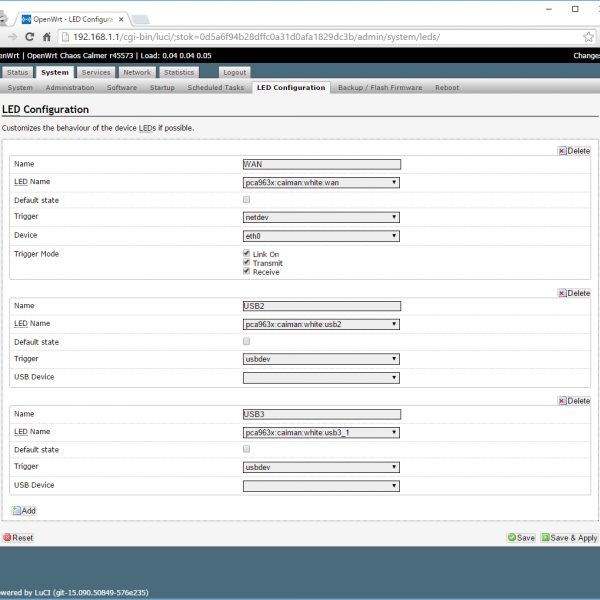The width and height of the screenshot is (600, 600).
Task: Delete the WAN LED entry
Action: pos(574,151)
